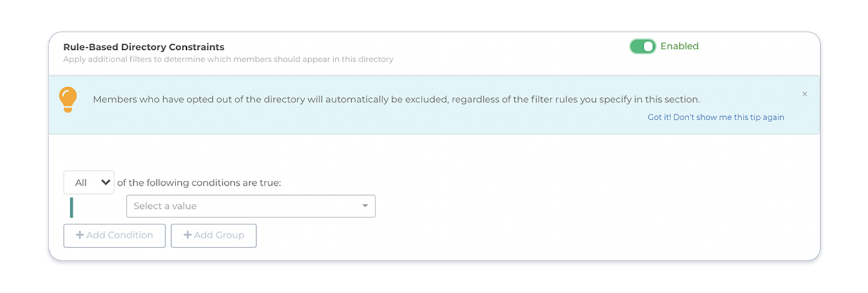The image size is (868, 293).
Task: Open the "Select a value" combo box
Action: tap(251, 206)
